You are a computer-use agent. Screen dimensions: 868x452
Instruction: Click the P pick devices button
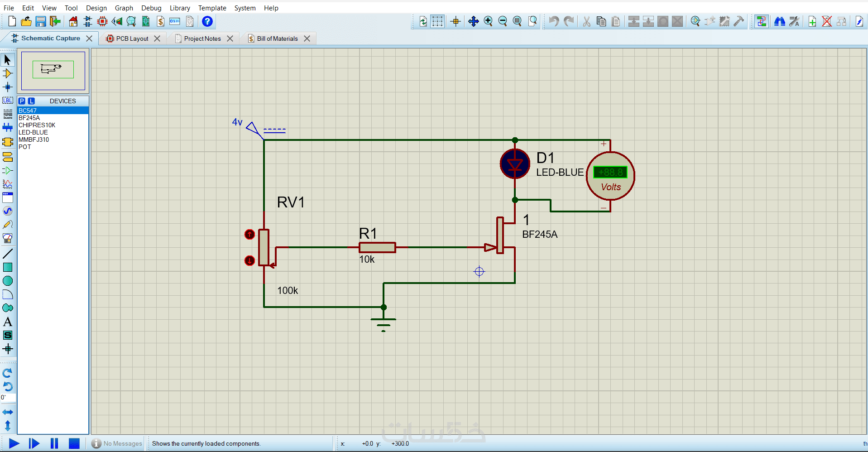[x=22, y=101]
